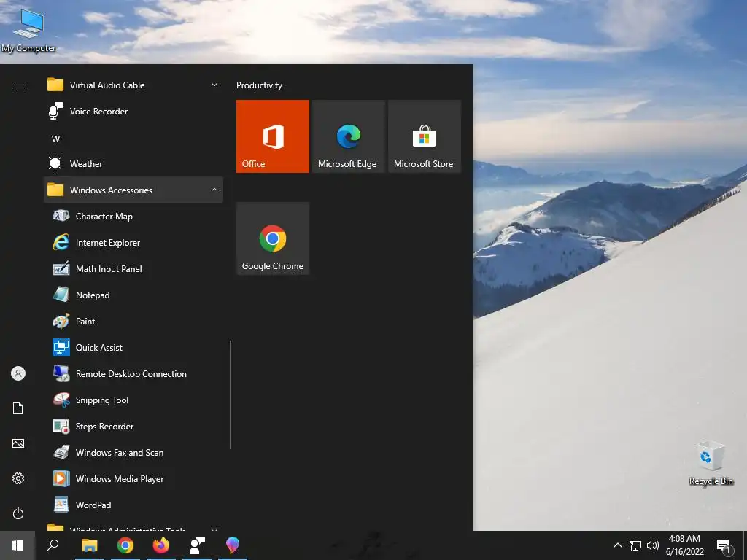The height and width of the screenshot is (560, 747).
Task: Show hidden tray icons chevron
Action: click(617, 545)
